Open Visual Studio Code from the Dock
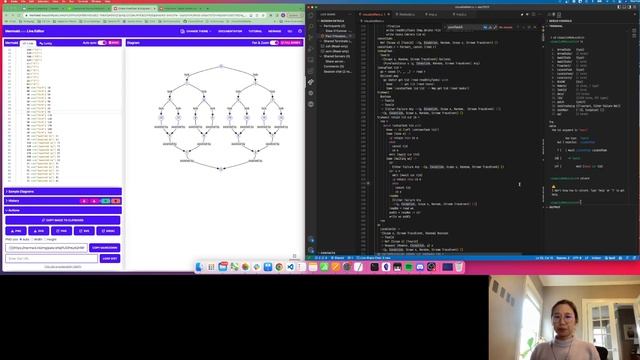Image resolution: width=640 pixels, height=360 pixels. coord(290,267)
